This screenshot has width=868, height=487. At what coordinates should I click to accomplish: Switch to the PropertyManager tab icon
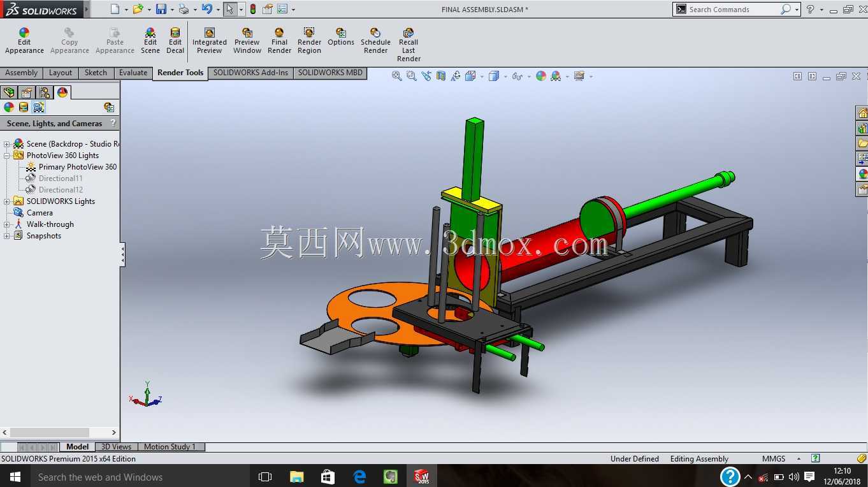pos(27,92)
